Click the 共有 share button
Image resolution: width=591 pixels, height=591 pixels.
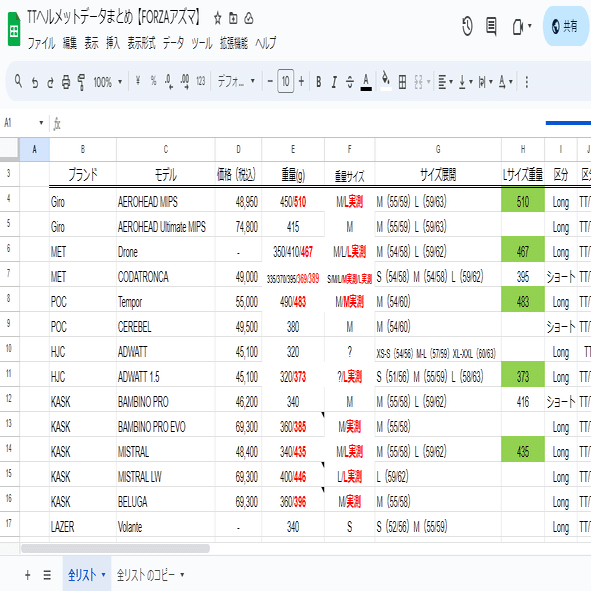point(567,26)
